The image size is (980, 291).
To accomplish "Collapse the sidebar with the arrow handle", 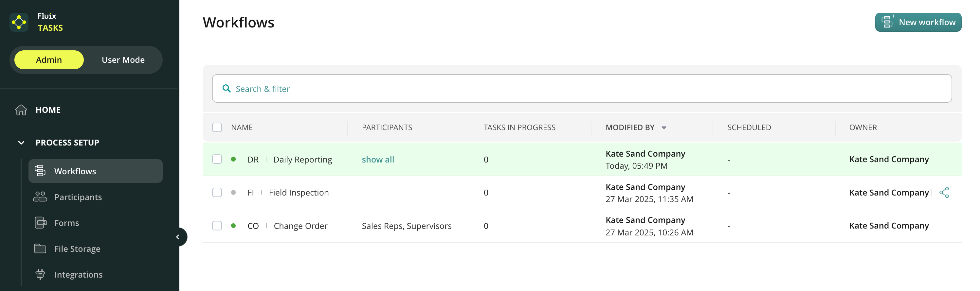I will coord(178,237).
